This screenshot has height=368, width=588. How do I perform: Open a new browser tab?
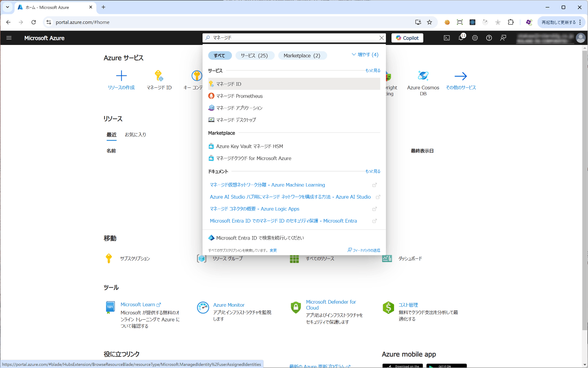[x=103, y=7]
